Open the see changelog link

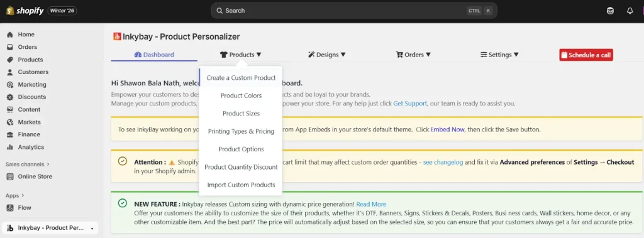click(x=443, y=162)
